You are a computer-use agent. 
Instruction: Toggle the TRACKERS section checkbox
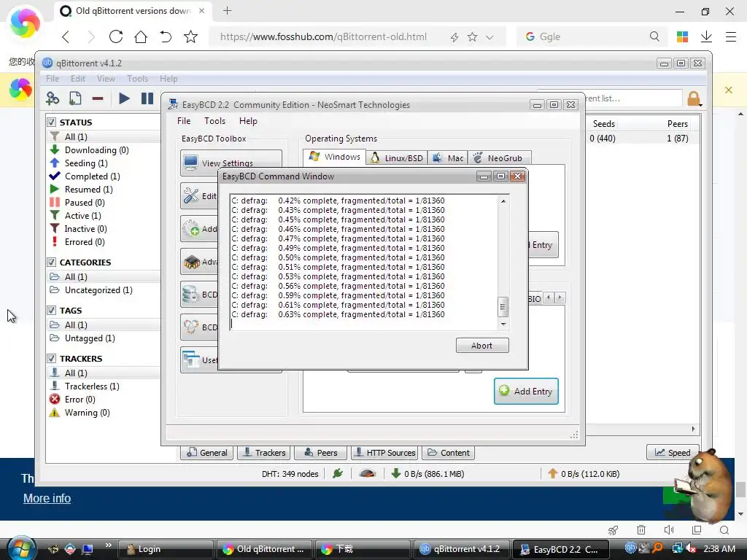(x=52, y=359)
